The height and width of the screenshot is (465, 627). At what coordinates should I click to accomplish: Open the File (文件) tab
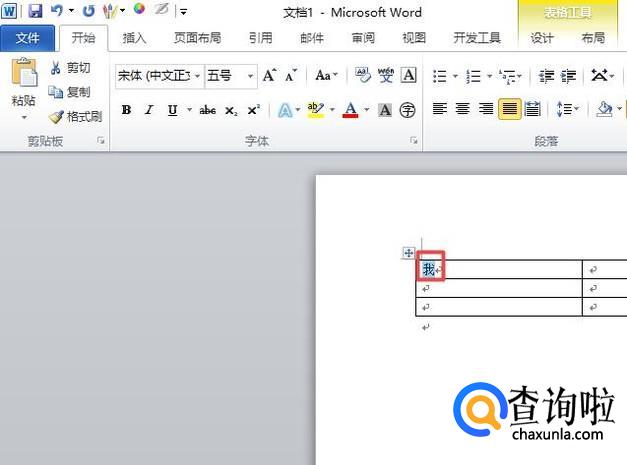click(27, 38)
